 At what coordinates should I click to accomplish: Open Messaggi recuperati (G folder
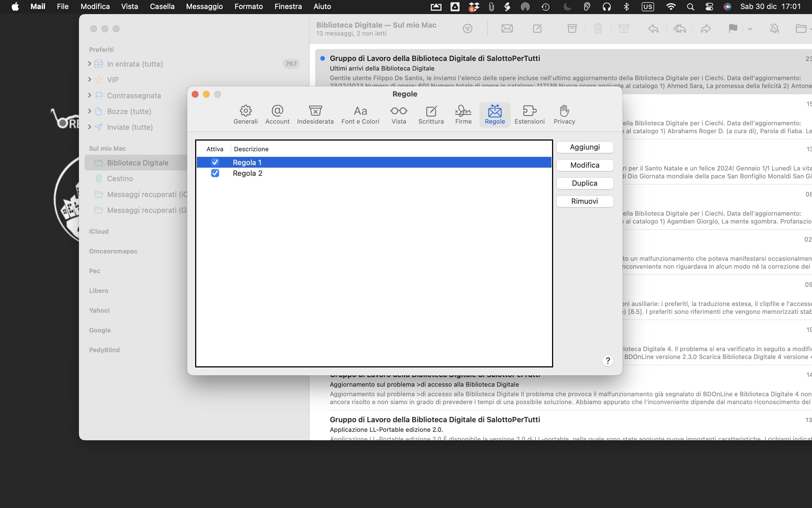pos(147,210)
